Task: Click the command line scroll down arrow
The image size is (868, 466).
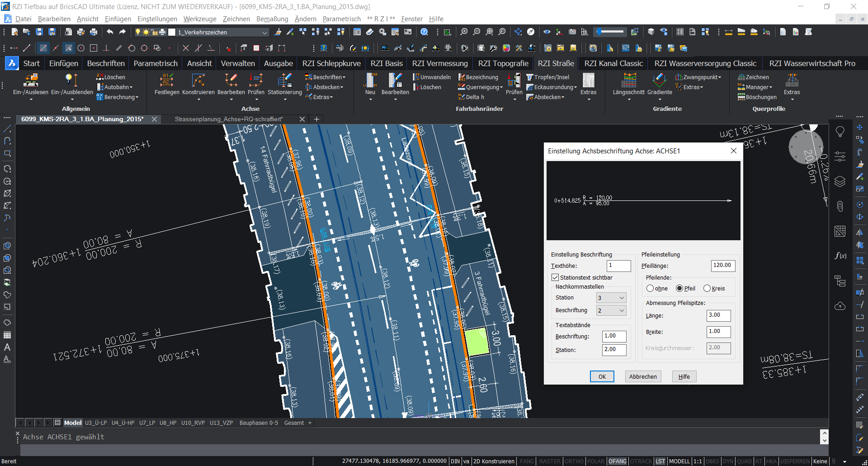Action: 825,440
